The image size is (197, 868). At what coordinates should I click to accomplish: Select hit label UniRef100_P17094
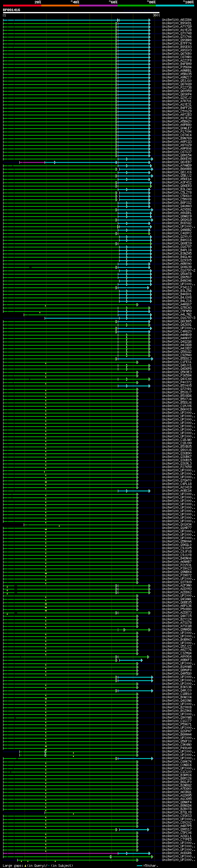(x=177, y=131)
